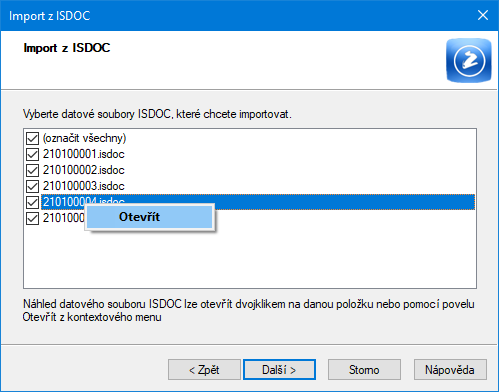Image resolution: width=499 pixels, height=392 pixels.
Task: Click the blue Money S3 logo icon
Action: pos(469,60)
